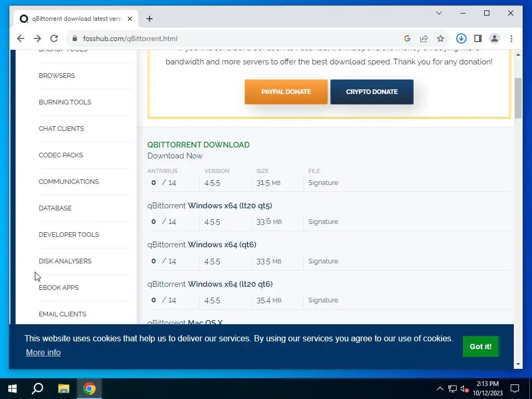This screenshot has height=399, width=532.
Task: Open the notification center icon
Action: click(x=515, y=389)
